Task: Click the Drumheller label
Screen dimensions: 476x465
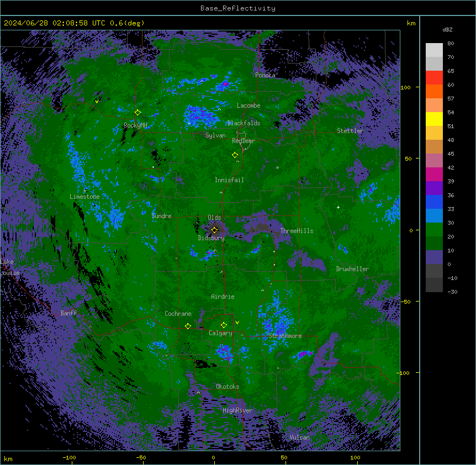Action: [352, 269]
